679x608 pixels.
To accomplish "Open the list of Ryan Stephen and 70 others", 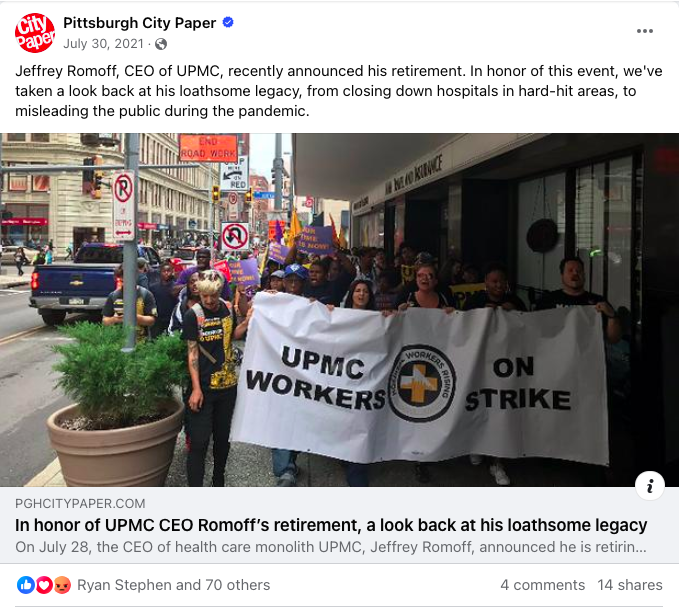I will click(x=173, y=585).
